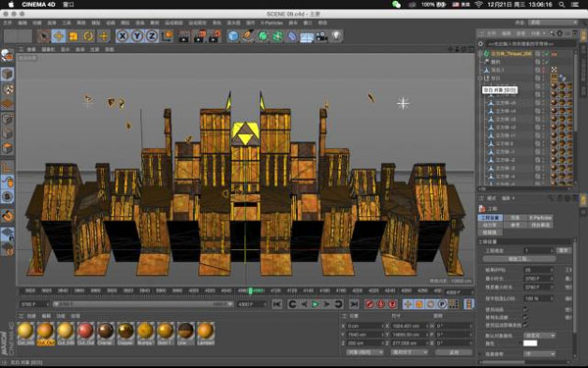
Task: Open the default object color dropdown in attributes
Action: click(539, 335)
